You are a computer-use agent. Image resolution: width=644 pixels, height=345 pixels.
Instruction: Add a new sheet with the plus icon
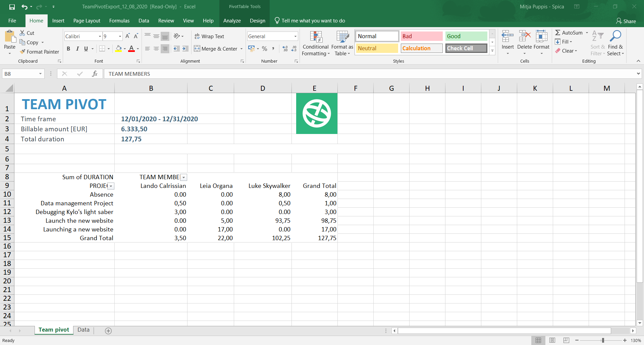(x=108, y=331)
